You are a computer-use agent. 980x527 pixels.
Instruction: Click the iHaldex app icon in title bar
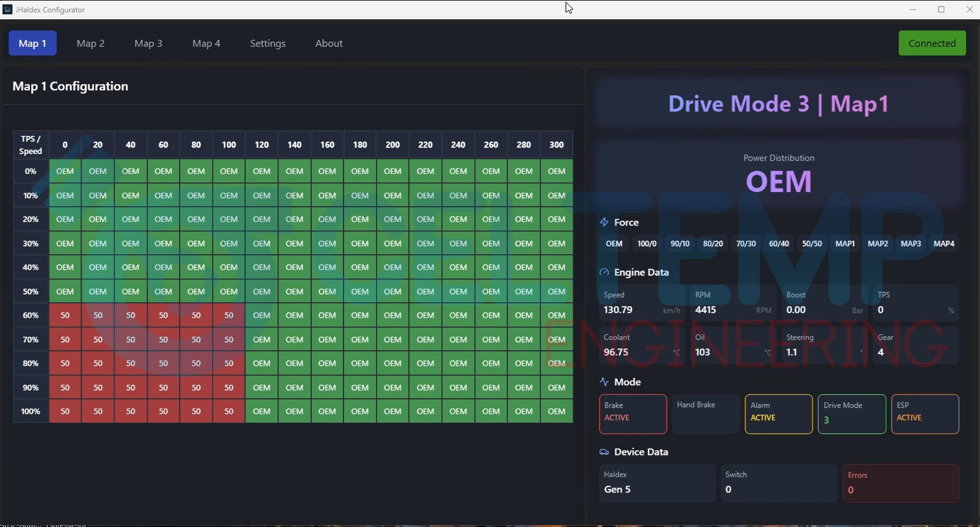[8, 9]
